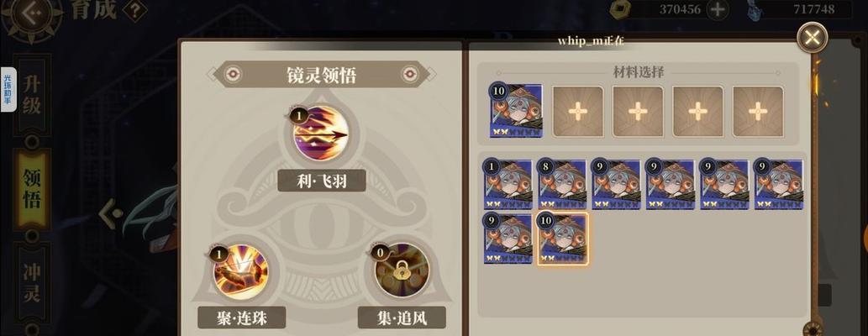
Task: Open the 光环助手 side tab
Action: (8, 90)
